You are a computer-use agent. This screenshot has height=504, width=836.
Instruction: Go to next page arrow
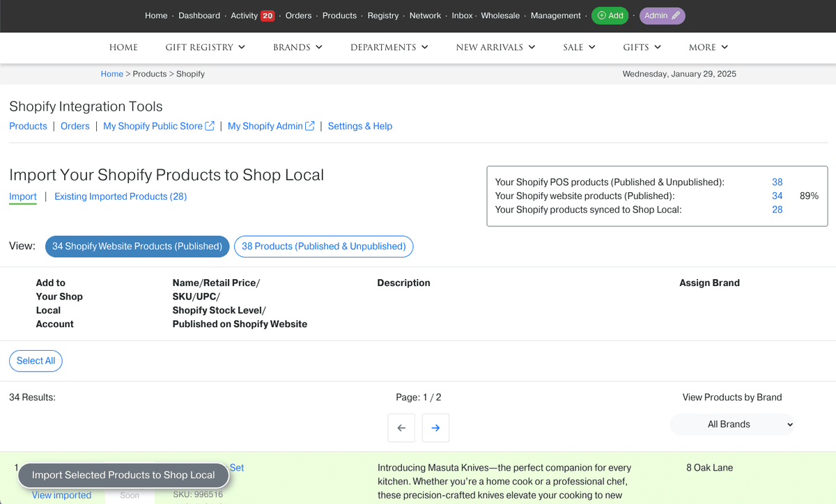(435, 428)
